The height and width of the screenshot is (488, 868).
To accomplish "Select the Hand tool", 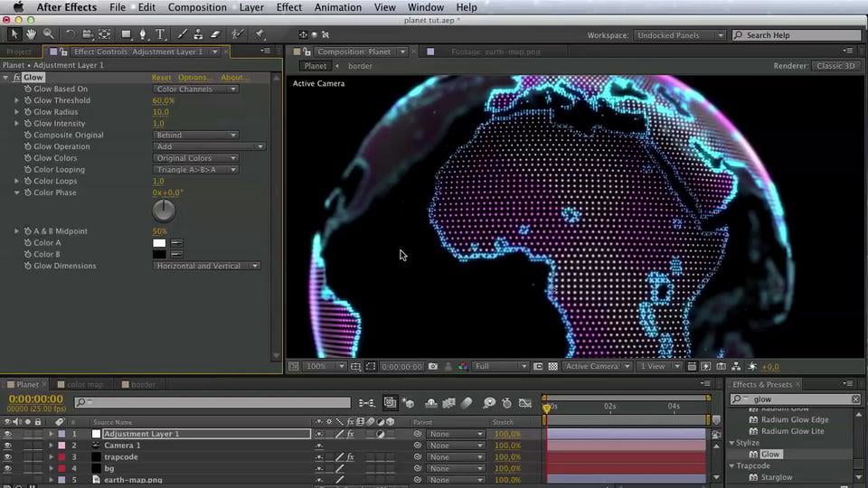I will pyautogui.click(x=31, y=34).
